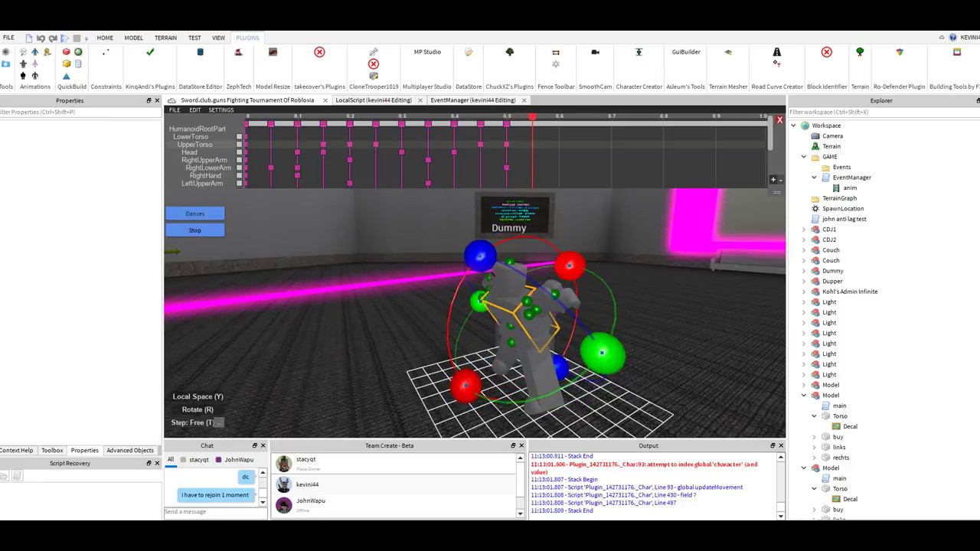Open the DataStore Editor plugin icon
The image size is (980, 551).
(x=200, y=52)
